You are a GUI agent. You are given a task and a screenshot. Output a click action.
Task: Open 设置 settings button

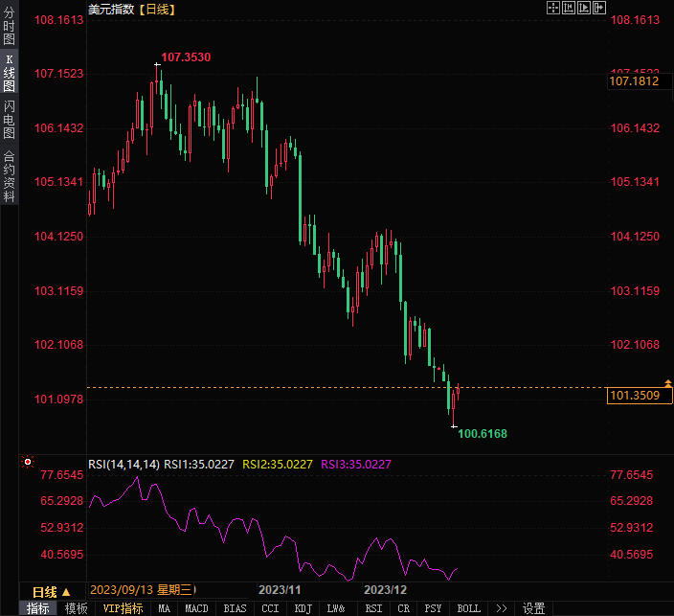(x=533, y=608)
